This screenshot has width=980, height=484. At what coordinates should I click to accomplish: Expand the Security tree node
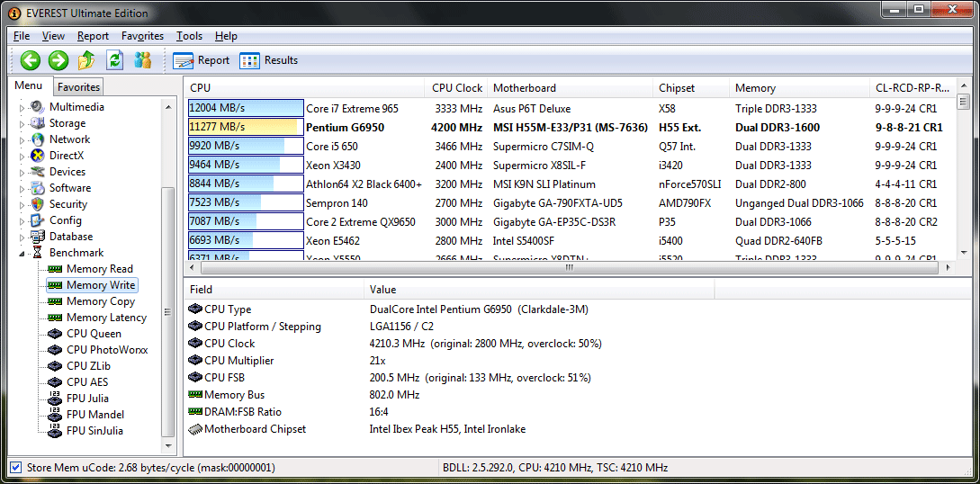22,205
